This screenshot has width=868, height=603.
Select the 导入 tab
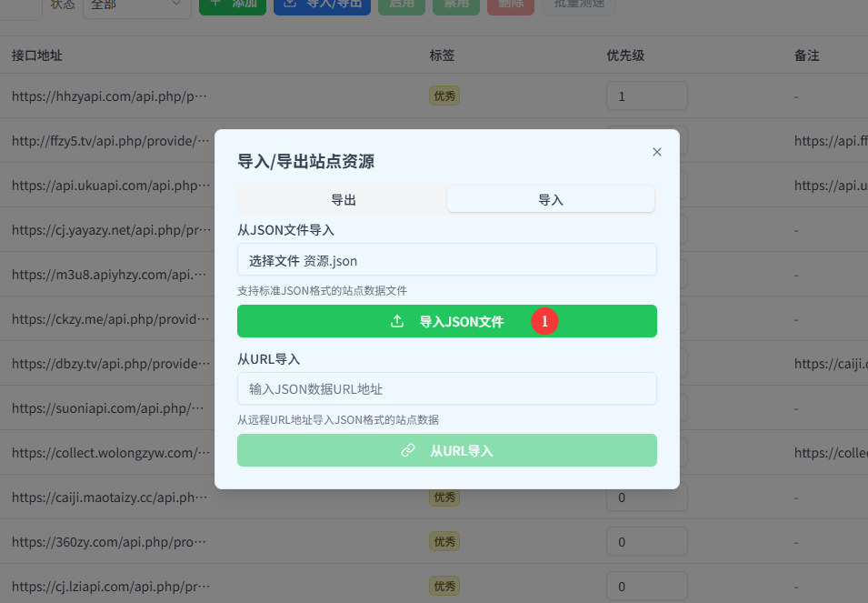[551, 196]
